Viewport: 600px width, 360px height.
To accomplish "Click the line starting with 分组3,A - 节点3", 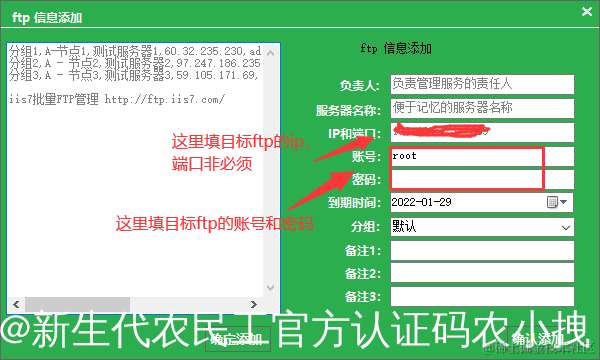I will click(x=134, y=75).
